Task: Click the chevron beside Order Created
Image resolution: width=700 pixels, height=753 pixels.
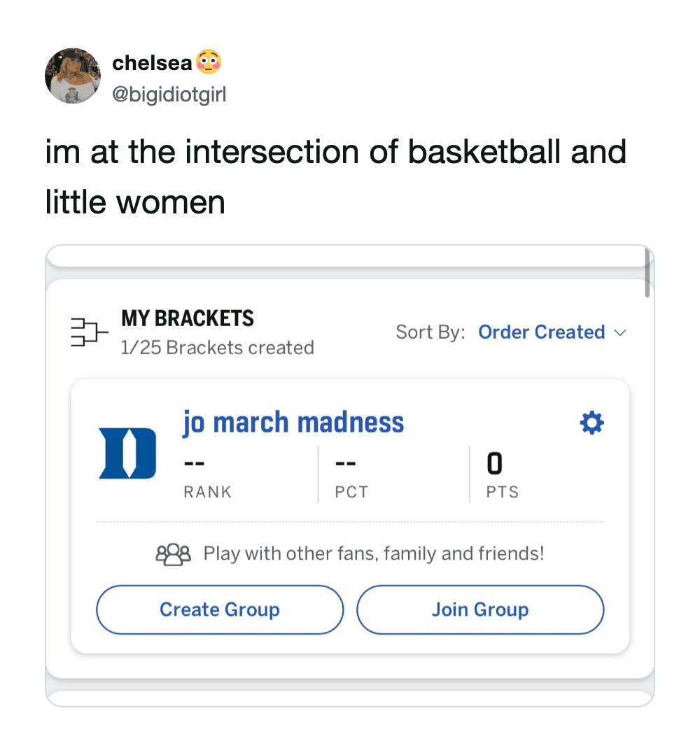Action: (x=622, y=333)
